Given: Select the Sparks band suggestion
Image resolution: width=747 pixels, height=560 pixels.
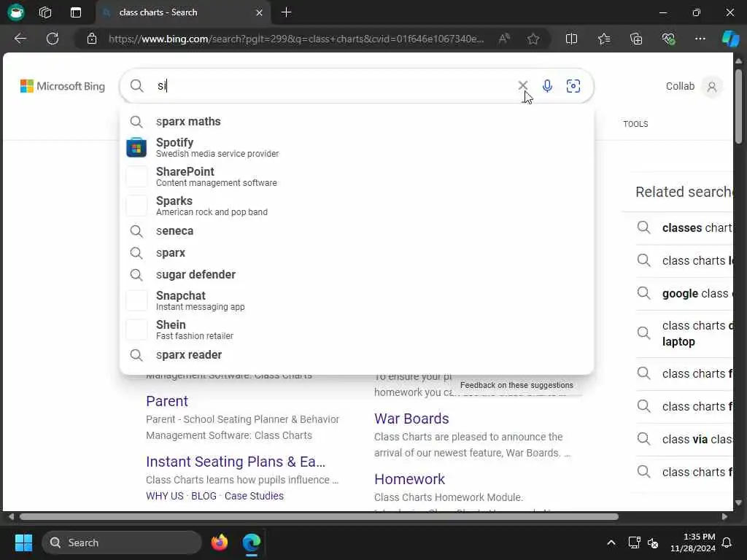Looking at the screenshot, I should (x=356, y=206).
